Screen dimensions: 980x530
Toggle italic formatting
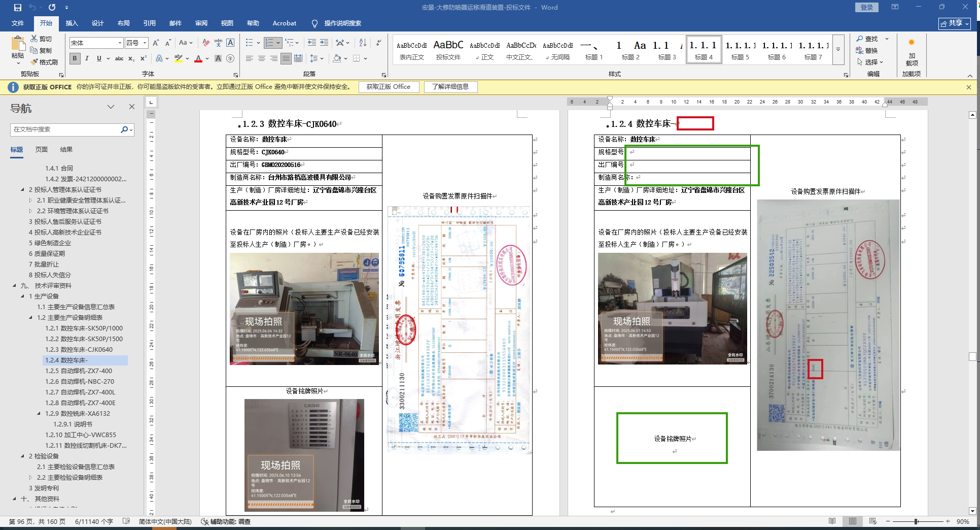[87, 59]
